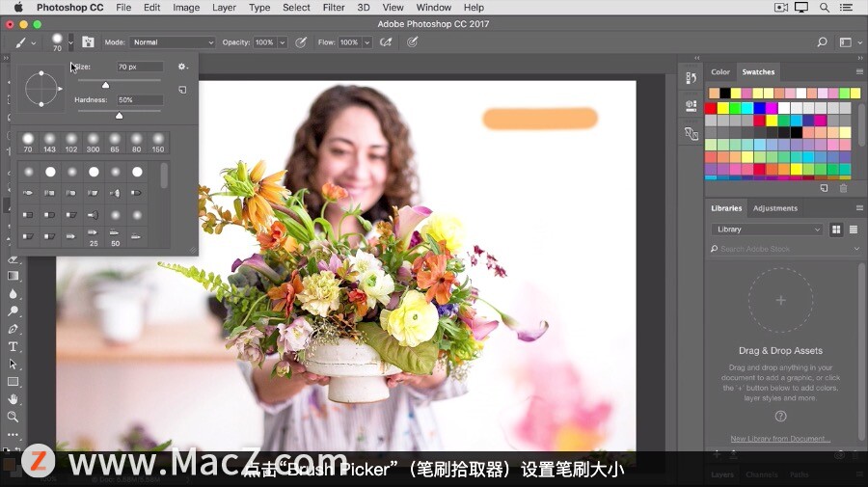This screenshot has width=868, height=487.
Task: Select the Zoom tool in toolbar
Action: click(x=14, y=417)
